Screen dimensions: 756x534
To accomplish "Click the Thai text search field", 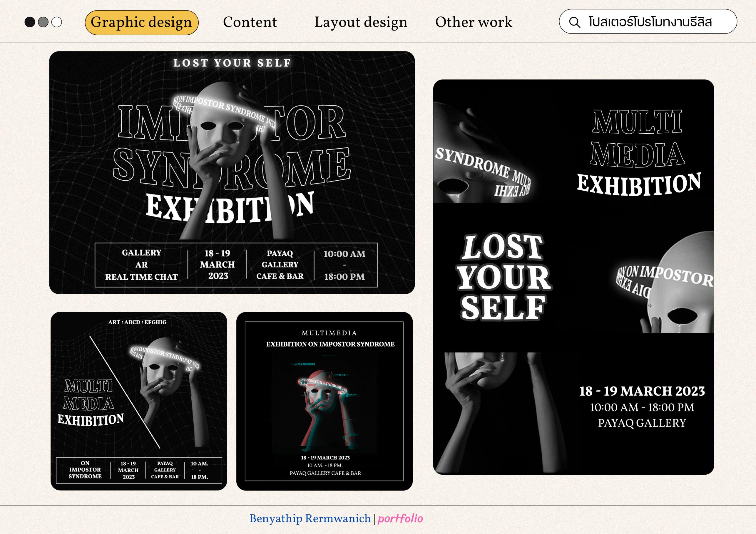I will (x=650, y=22).
